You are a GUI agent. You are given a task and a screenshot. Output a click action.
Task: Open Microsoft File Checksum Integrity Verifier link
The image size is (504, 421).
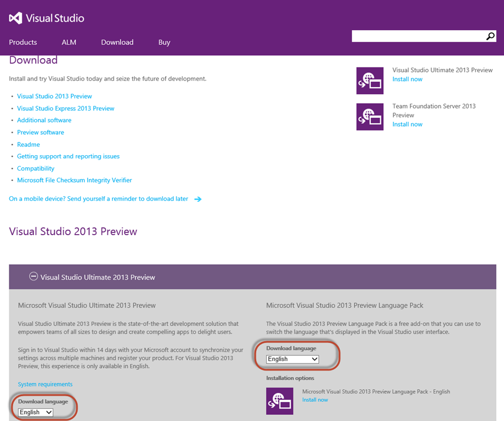[74, 180]
